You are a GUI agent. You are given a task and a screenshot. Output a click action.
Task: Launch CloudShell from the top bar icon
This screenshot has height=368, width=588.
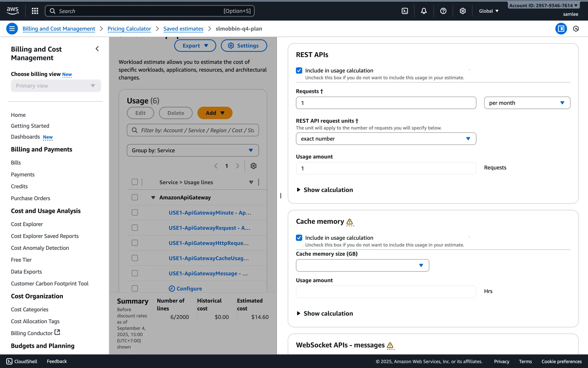405,11
